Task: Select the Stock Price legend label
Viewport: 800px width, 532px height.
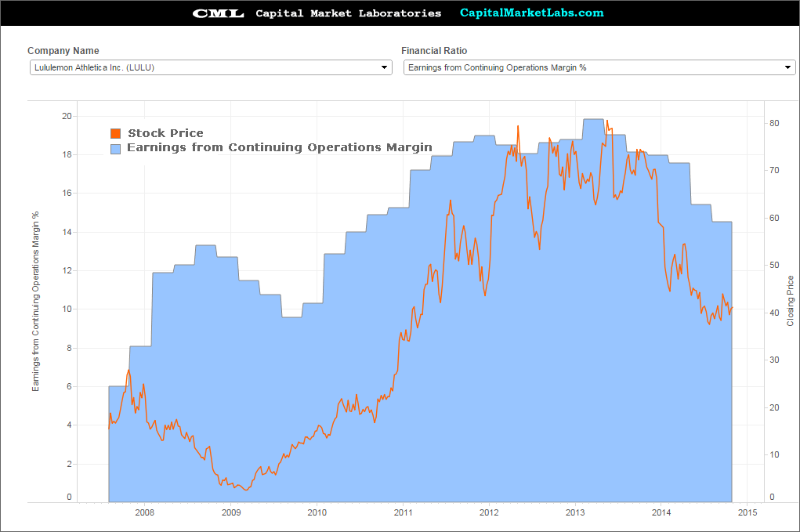Action: tap(166, 133)
